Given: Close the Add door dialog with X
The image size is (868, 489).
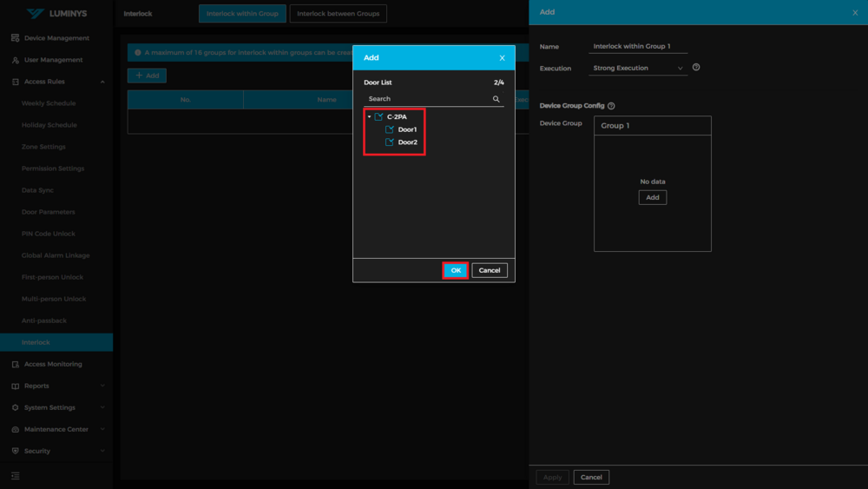Looking at the screenshot, I should pos(502,58).
